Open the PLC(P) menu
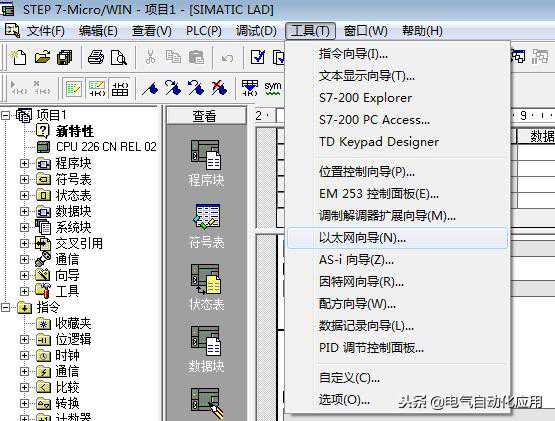 pos(204,31)
